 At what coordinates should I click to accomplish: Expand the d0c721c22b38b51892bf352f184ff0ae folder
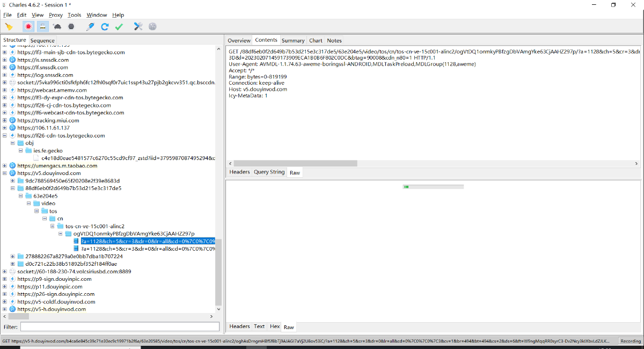13,264
